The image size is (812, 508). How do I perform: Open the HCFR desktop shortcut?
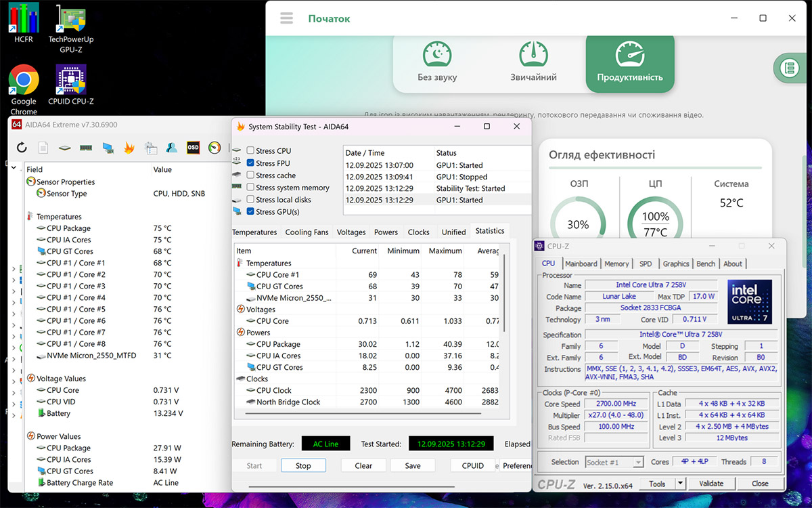(23, 24)
